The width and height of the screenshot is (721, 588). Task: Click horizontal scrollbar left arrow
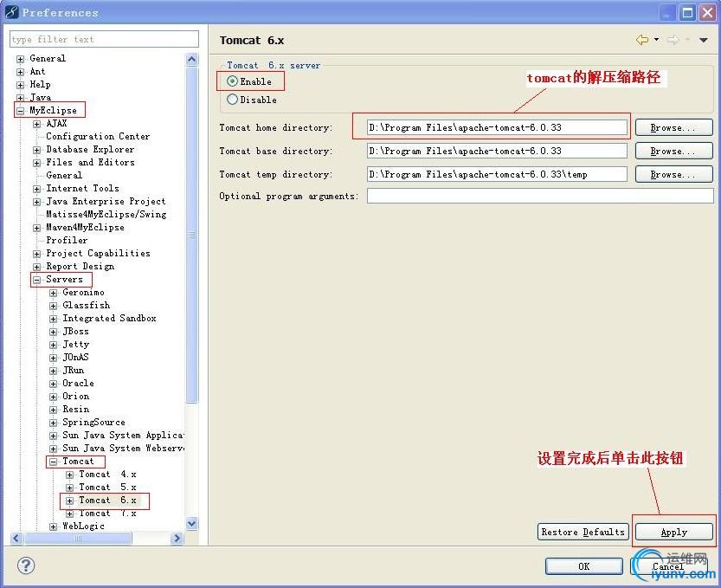click(16, 538)
